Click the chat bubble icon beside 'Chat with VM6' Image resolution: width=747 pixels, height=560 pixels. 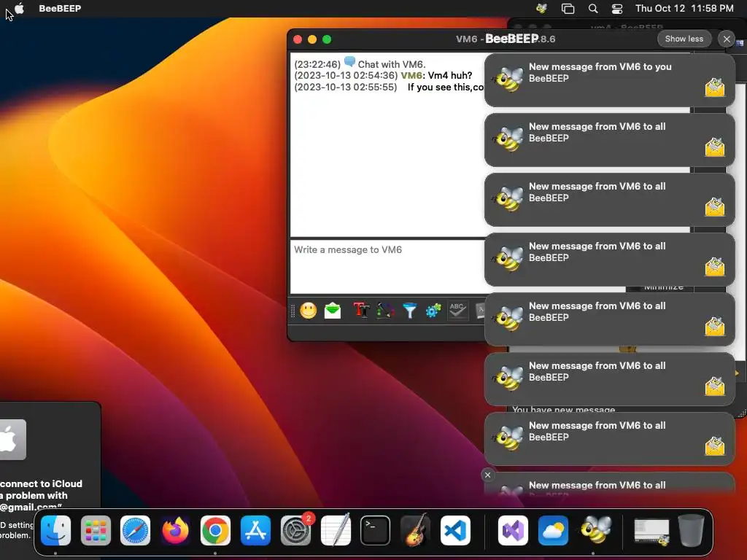click(x=349, y=61)
